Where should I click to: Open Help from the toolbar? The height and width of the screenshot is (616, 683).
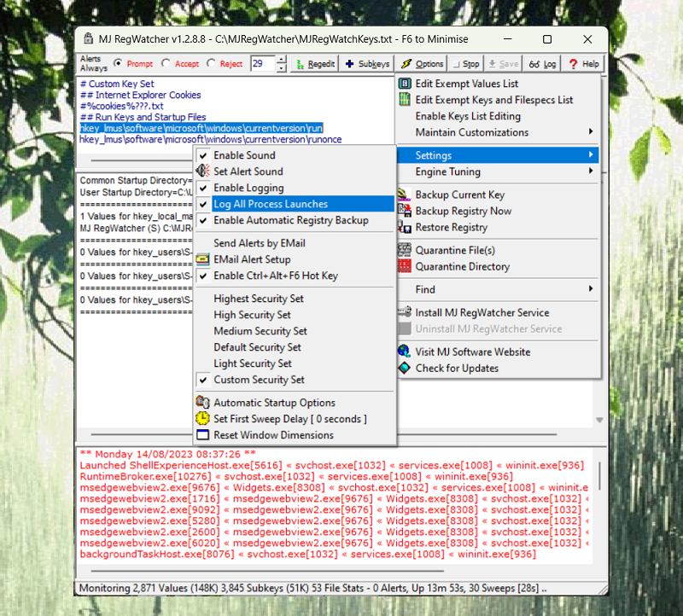point(584,64)
